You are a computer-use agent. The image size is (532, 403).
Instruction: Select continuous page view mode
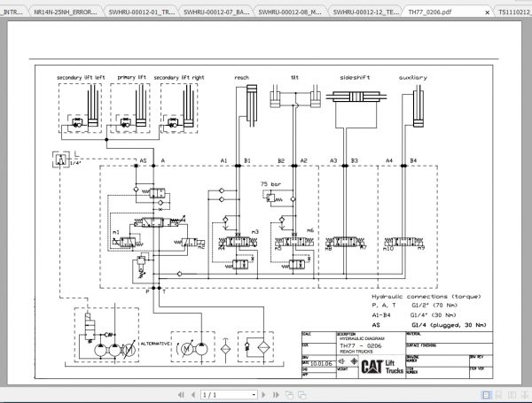point(499,395)
